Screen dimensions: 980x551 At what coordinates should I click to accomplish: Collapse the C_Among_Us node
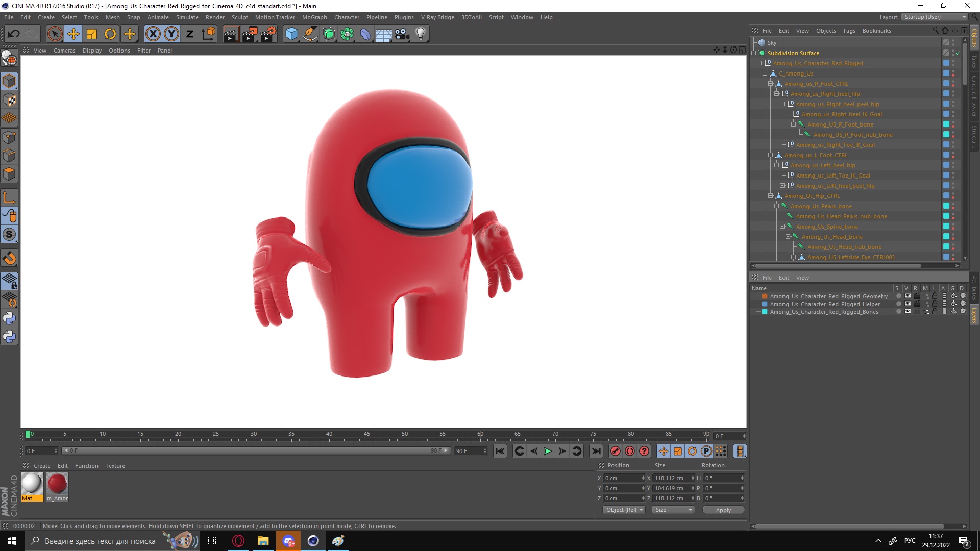click(765, 73)
